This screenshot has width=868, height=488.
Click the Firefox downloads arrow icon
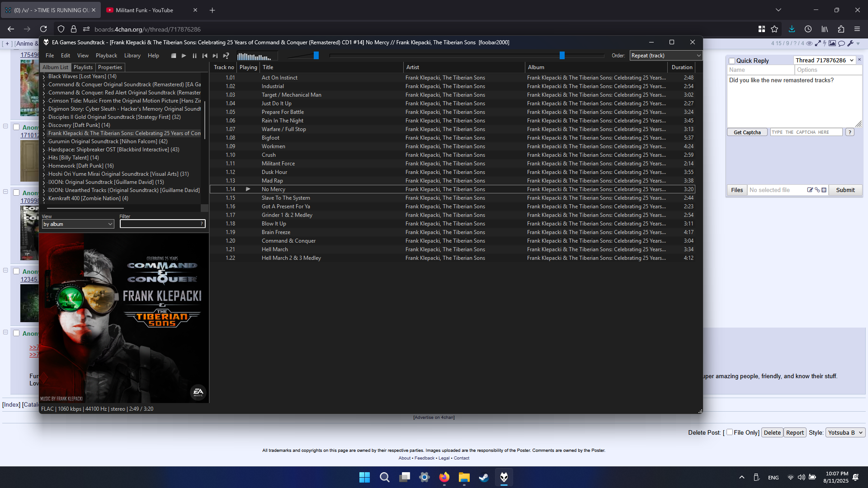[x=792, y=29]
